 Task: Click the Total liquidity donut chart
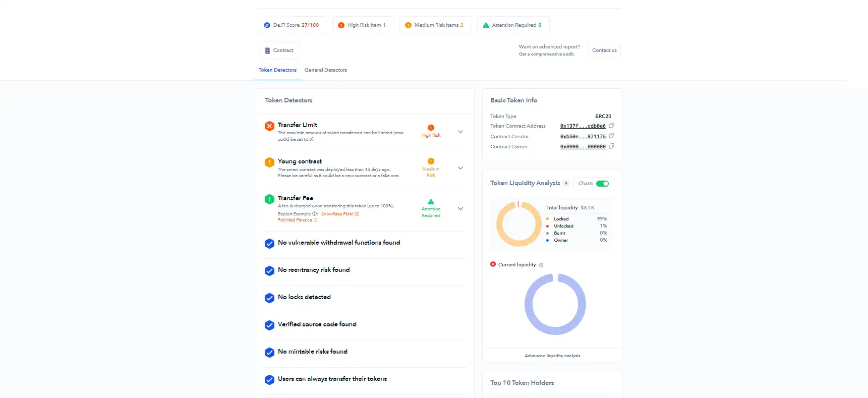[518, 224]
